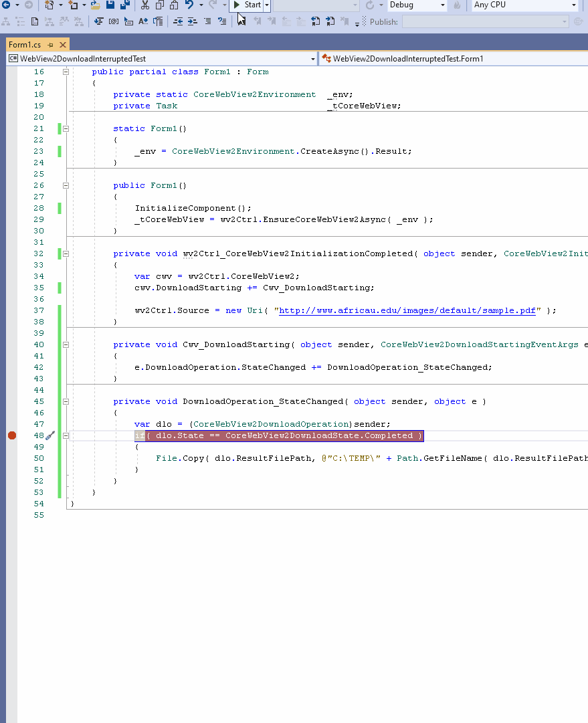Viewport: 588px width, 723px height.
Task: Click EnsureCoreWebView2Async on line 29
Action: pyautogui.click(x=324, y=219)
